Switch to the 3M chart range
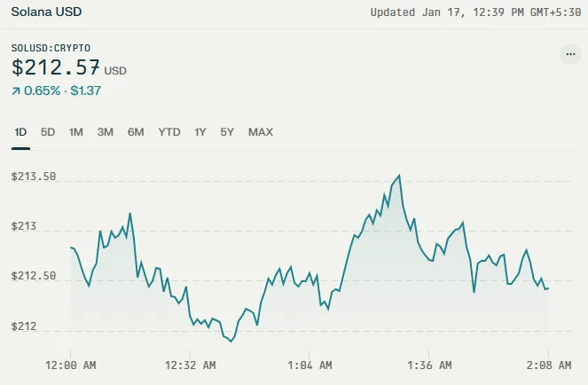The height and width of the screenshot is (385, 588). point(105,132)
